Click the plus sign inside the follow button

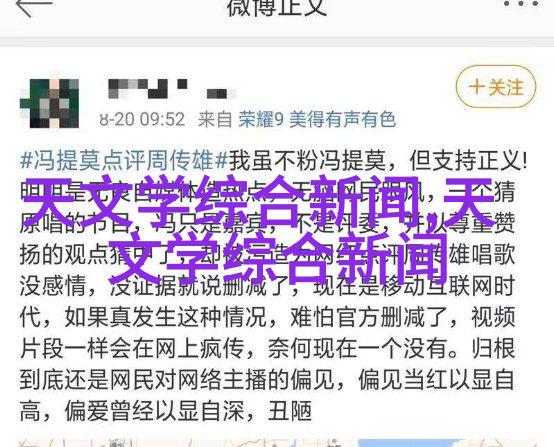click(x=477, y=87)
